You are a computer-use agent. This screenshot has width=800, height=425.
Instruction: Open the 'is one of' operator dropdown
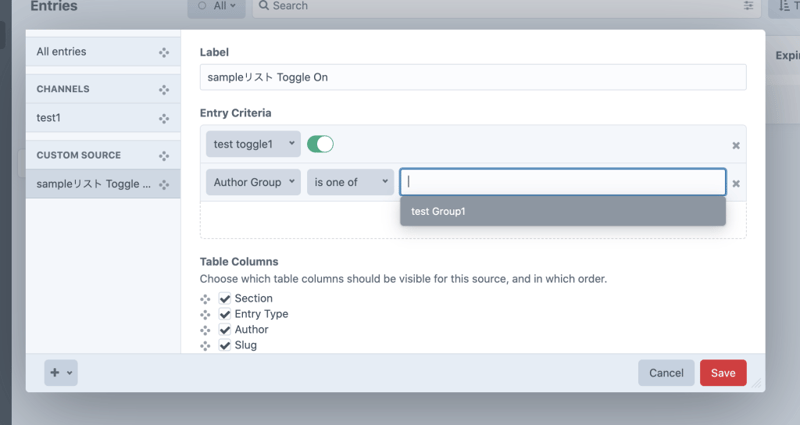(x=350, y=182)
